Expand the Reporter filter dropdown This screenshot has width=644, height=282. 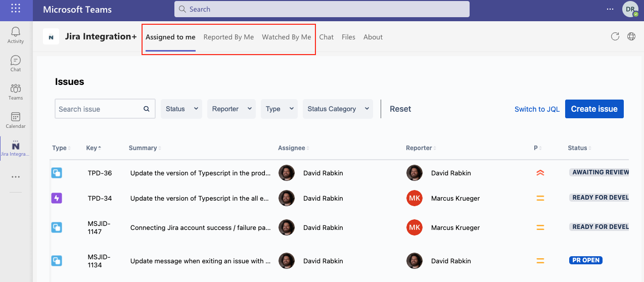pyautogui.click(x=232, y=109)
